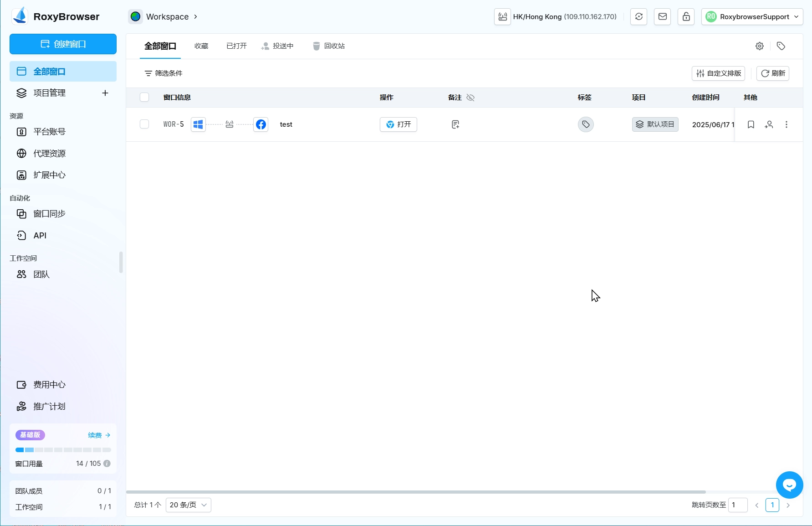
Task: Check the WOR-5 row checkbox
Action: coord(144,124)
